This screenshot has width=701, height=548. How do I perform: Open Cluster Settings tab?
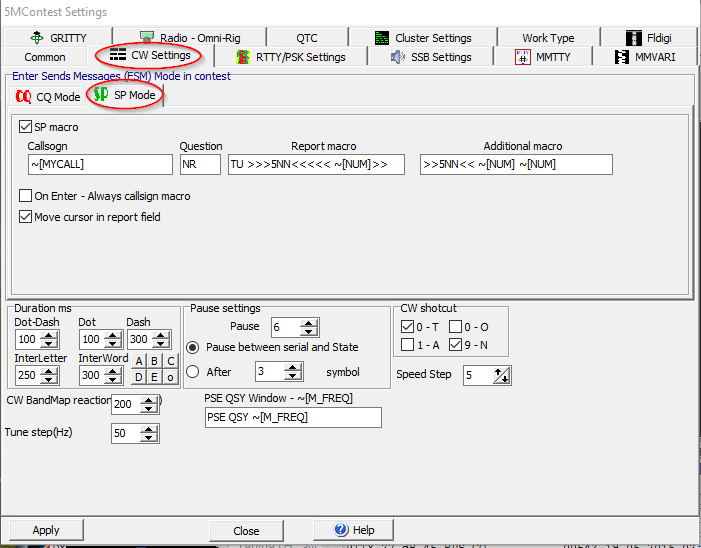(x=421, y=38)
